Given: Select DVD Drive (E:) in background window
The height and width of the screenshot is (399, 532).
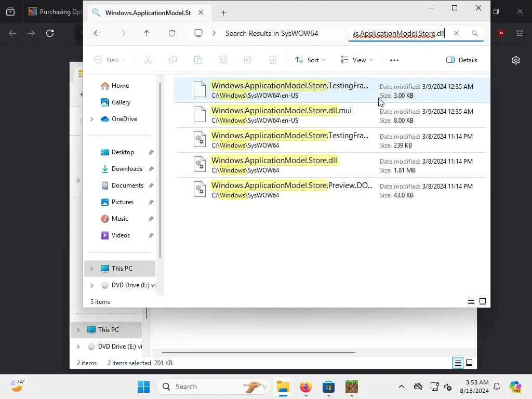Looking at the screenshot, I should tap(115, 347).
